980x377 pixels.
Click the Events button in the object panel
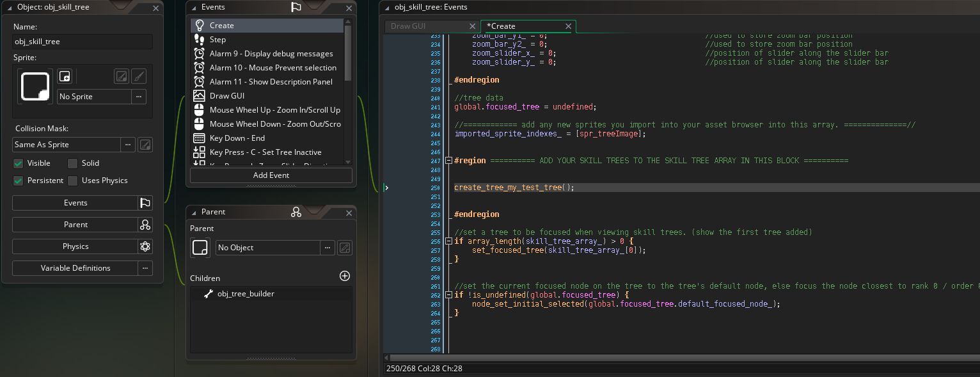click(75, 203)
